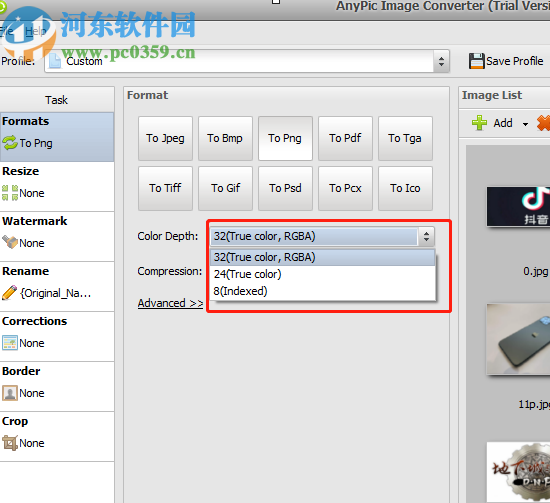The image size is (550, 503).
Task: Select the 11p.jpg phone thumbnail
Action: point(518,339)
